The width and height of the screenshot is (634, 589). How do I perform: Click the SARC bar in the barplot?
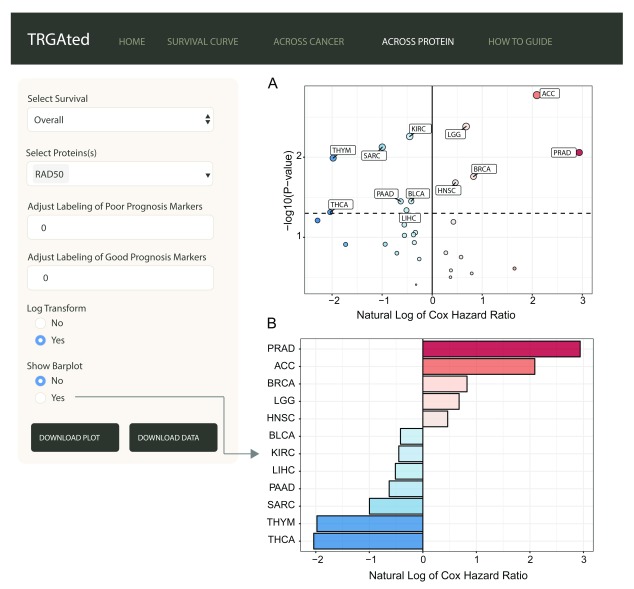pyautogui.click(x=396, y=506)
